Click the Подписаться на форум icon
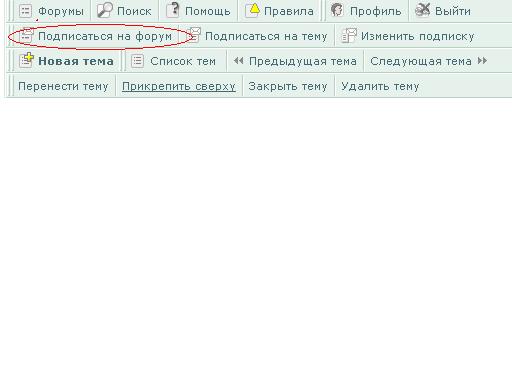The height and width of the screenshot is (384, 512). point(26,35)
